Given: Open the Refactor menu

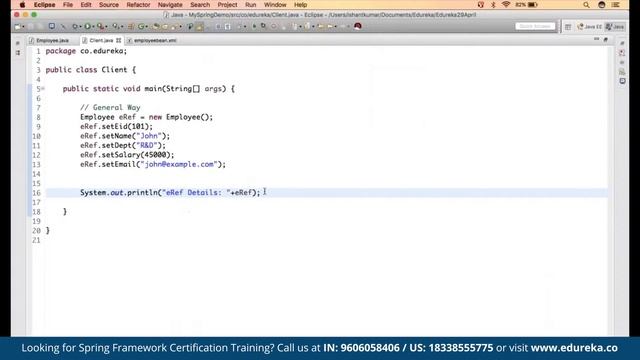Looking at the screenshot, I should coord(138,5).
